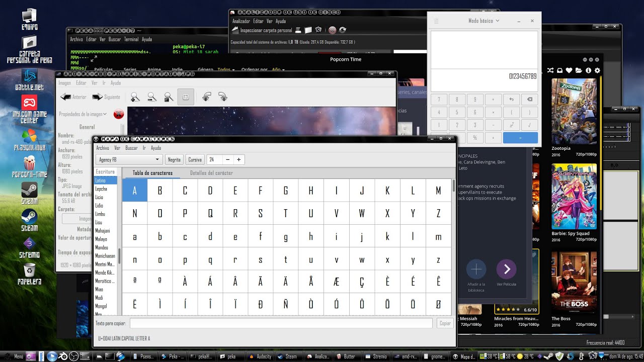Select character Æ in table

click(x=336, y=282)
